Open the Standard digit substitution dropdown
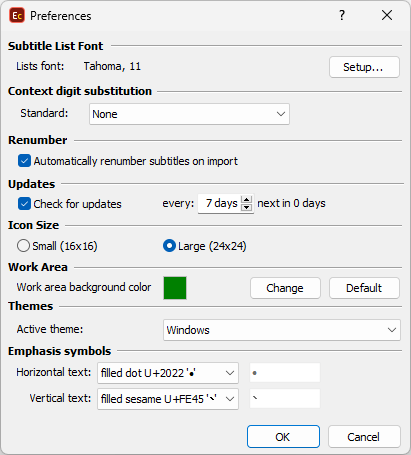411x455 pixels. coord(189,114)
